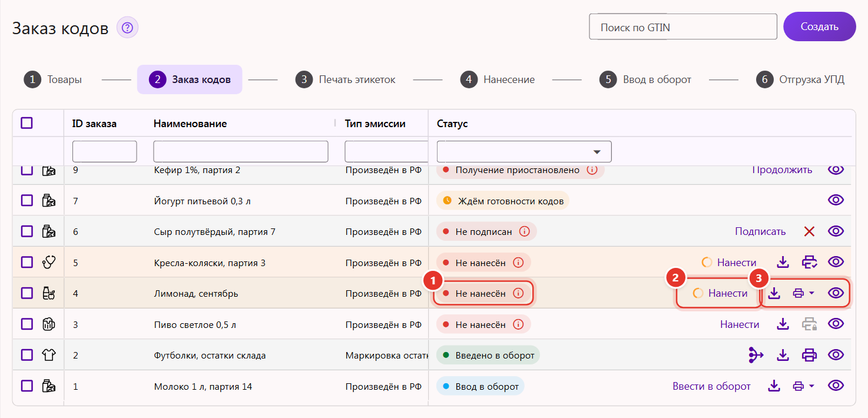Go to step 1 Товары
868x418 pixels.
53,79
